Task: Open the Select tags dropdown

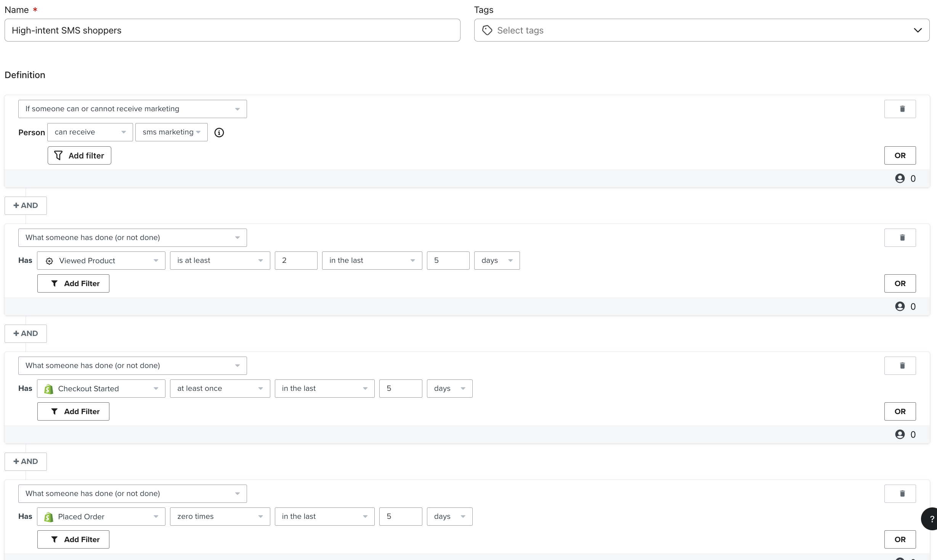Action: point(701,30)
